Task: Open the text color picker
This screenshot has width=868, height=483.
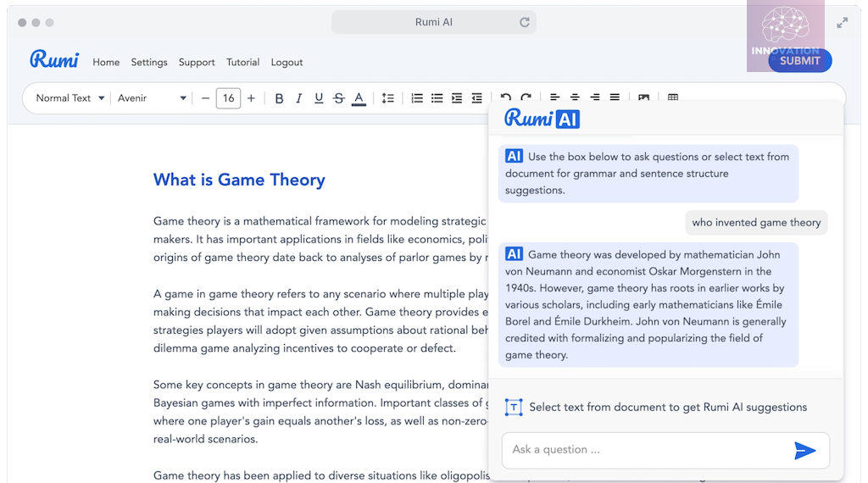Action: (x=359, y=98)
